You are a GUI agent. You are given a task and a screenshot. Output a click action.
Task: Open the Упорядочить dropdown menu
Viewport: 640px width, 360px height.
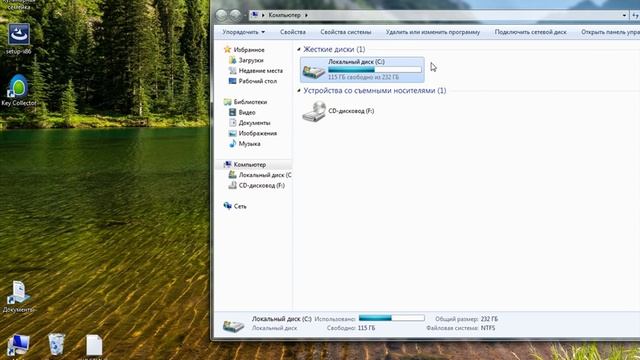click(x=244, y=32)
